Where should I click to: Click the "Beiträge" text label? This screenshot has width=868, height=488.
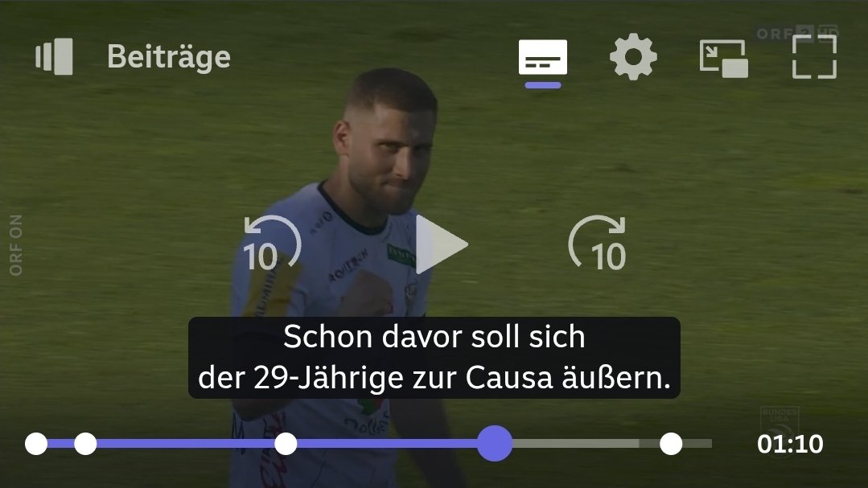(x=169, y=56)
